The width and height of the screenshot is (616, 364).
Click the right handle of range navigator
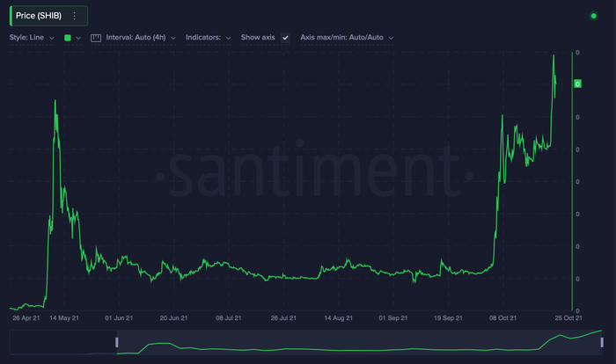[x=602, y=342]
